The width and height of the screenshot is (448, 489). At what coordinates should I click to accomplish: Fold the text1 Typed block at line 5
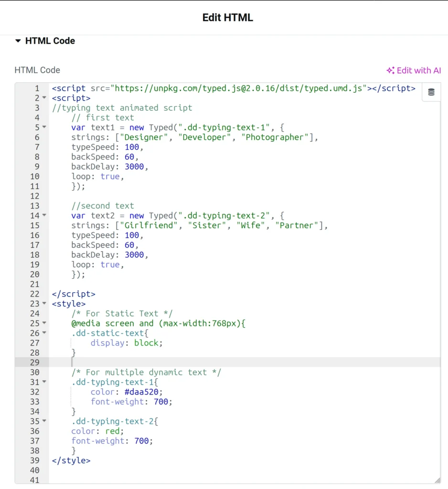(44, 127)
